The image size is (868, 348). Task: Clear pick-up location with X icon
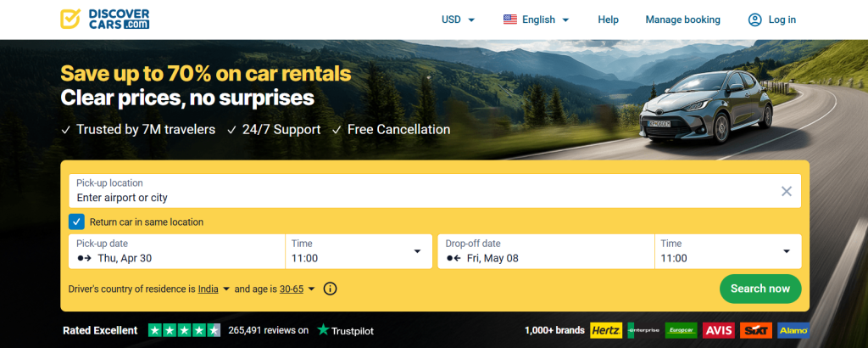[x=786, y=191]
